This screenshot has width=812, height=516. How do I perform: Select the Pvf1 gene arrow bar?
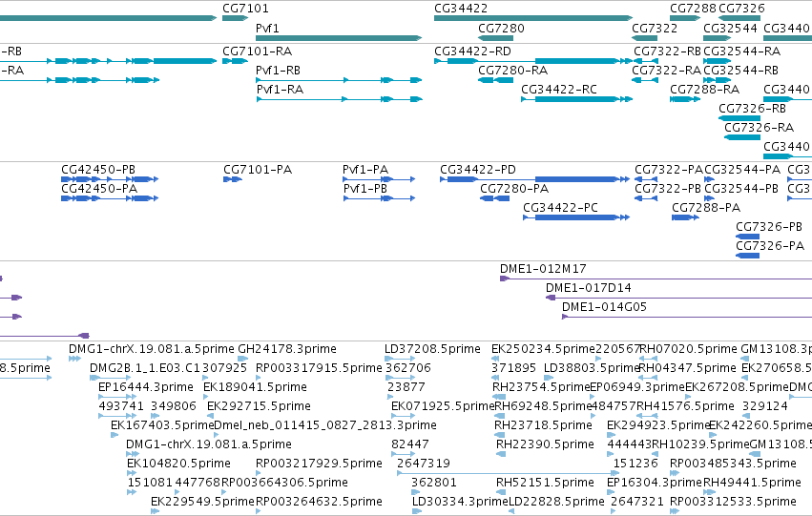339,38
